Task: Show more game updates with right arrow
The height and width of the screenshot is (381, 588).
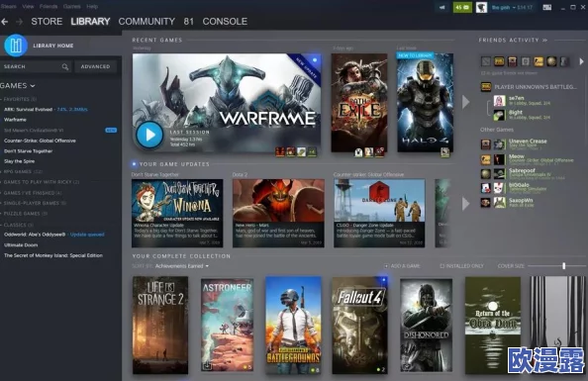Action: click(x=466, y=204)
